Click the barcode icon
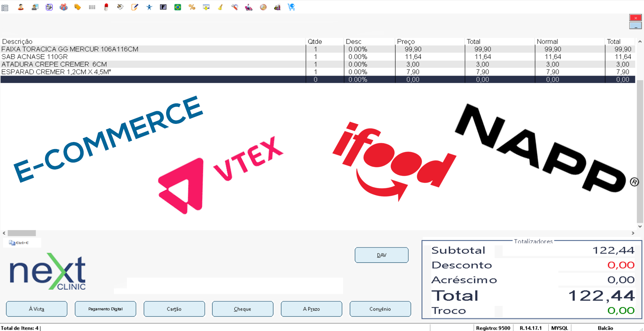The image size is (644, 331). click(x=92, y=7)
